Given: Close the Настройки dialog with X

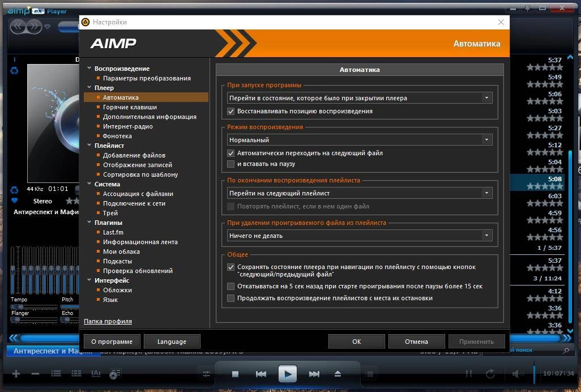Looking at the screenshot, I should point(501,22).
